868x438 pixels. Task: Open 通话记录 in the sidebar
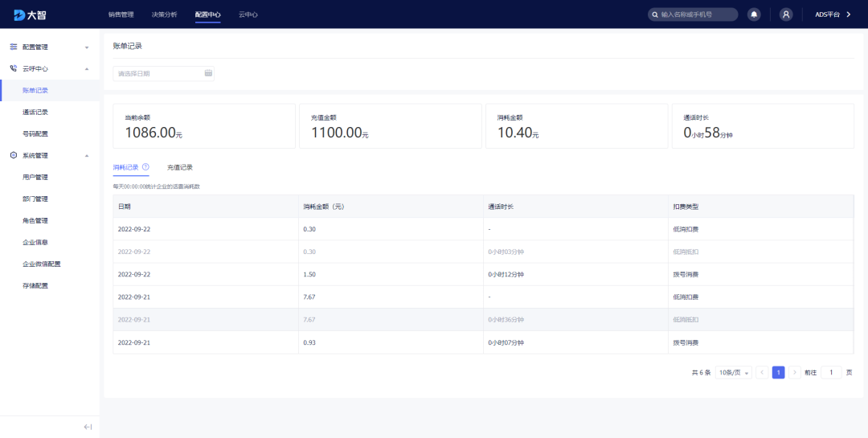point(35,112)
